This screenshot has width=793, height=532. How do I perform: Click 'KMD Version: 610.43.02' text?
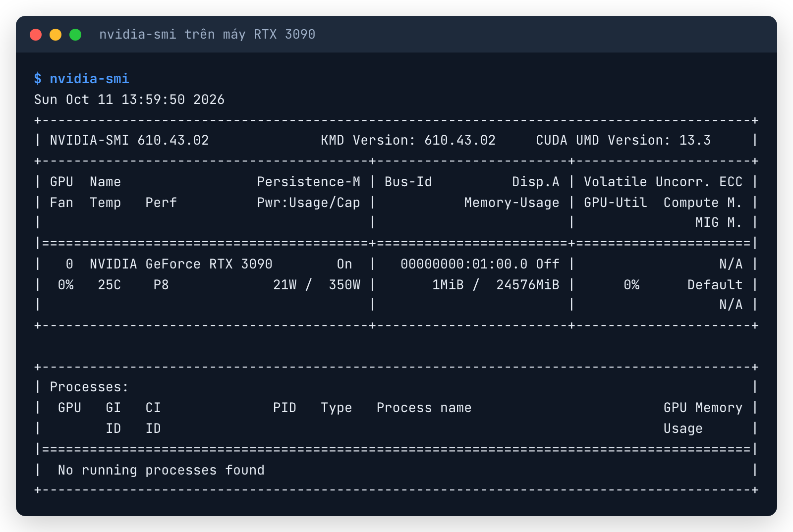[408, 140]
